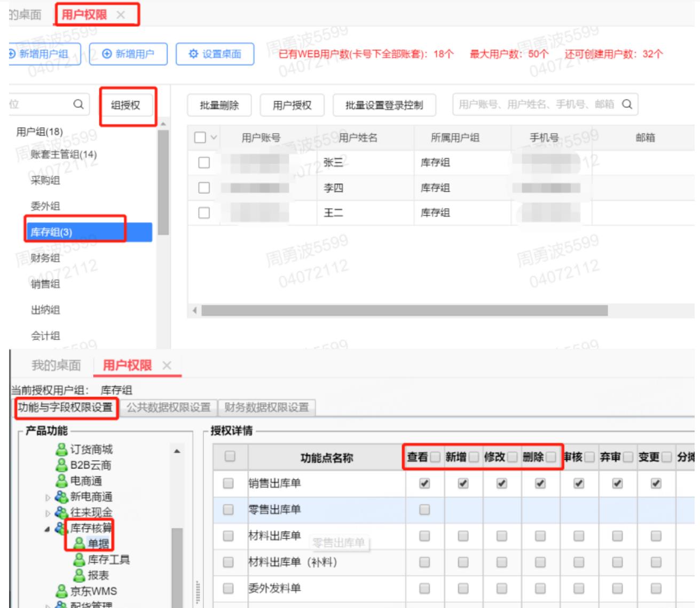Toggle the 审核 column header checkbox
Screen dimensions: 700x608
tap(589, 457)
